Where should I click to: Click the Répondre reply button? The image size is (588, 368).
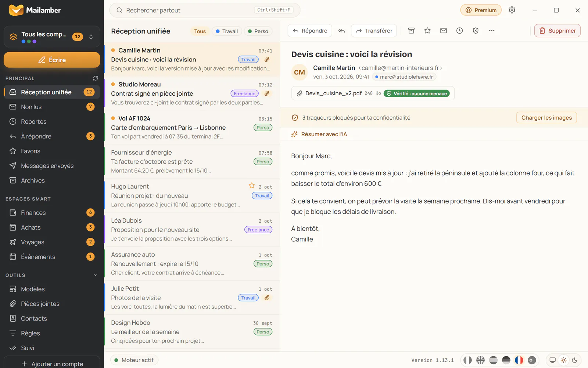click(x=310, y=31)
